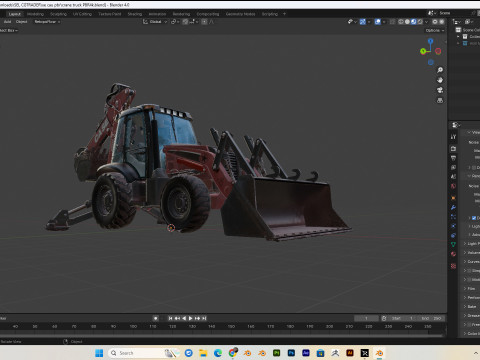Open the Object Constraints tab
This screenshot has width=480, height=360.
click(x=453, y=235)
